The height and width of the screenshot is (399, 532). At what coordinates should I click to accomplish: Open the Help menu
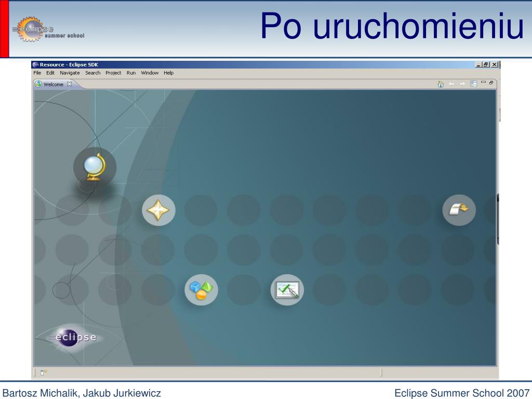click(168, 73)
